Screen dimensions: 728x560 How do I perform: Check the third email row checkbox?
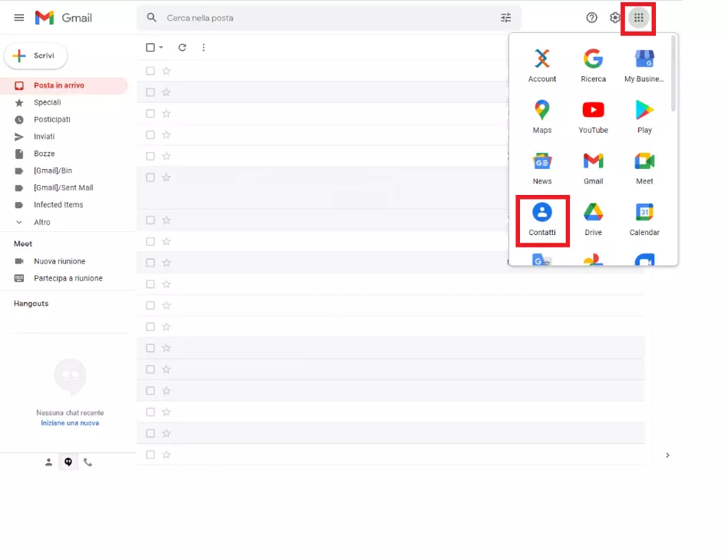pyautogui.click(x=150, y=114)
